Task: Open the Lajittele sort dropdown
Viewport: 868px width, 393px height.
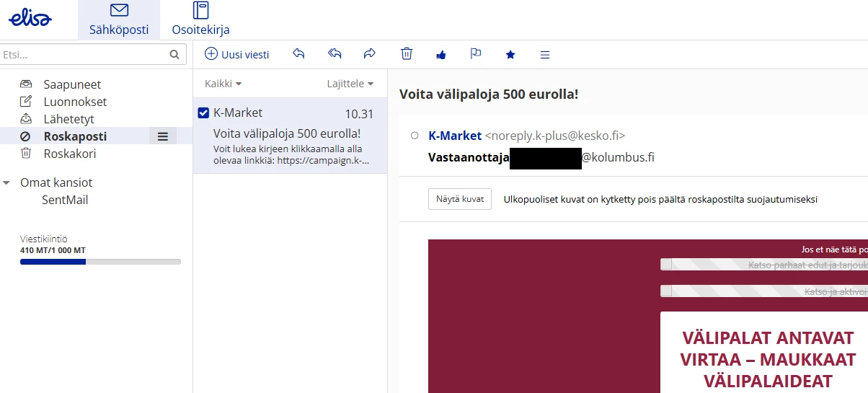Action: click(350, 84)
